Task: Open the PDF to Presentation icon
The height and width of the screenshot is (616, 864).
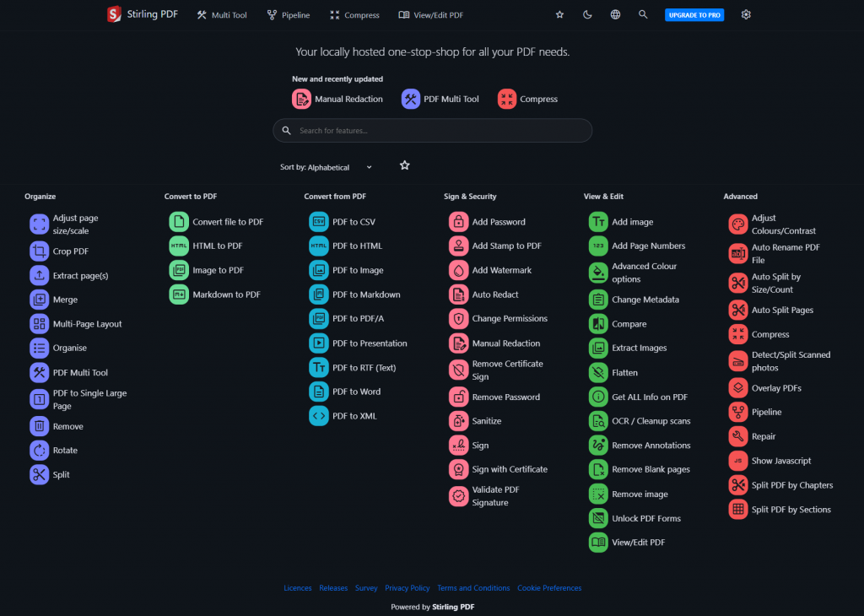Action: coord(318,343)
